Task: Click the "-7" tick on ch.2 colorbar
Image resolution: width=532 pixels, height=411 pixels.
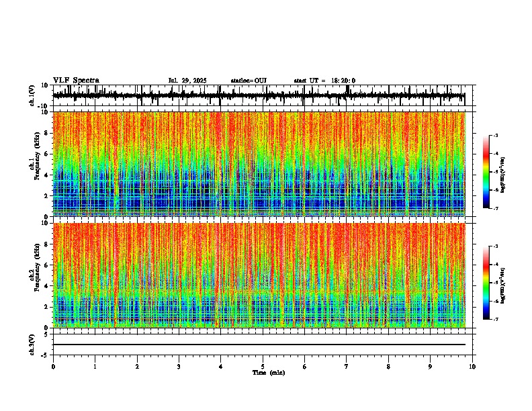Action: pos(496,319)
